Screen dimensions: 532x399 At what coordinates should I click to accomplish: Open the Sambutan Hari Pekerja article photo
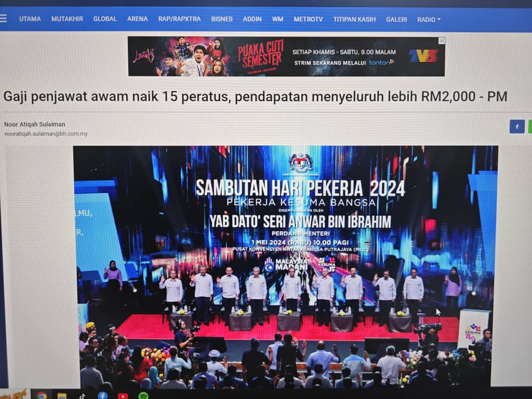tap(286, 267)
